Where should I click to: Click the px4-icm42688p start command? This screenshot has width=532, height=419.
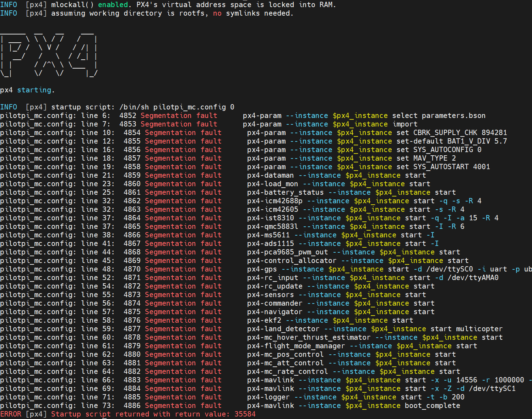[x=364, y=201]
